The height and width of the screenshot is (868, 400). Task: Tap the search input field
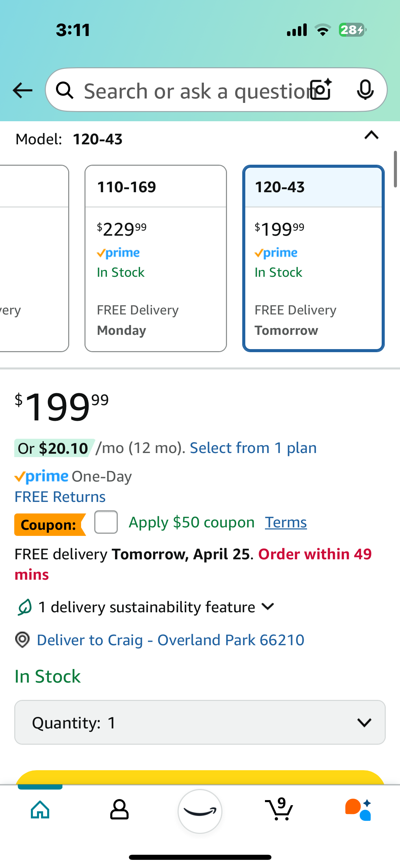pos(193,91)
